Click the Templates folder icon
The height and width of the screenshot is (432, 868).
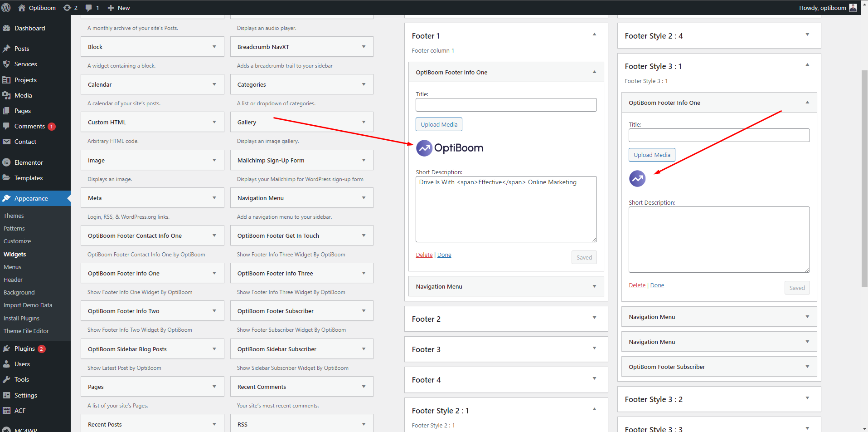click(x=6, y=178)
